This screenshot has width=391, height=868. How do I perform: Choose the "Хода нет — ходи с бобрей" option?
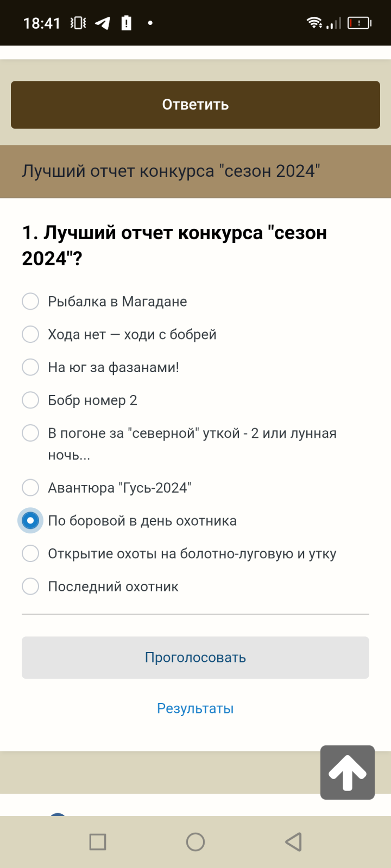30,334
